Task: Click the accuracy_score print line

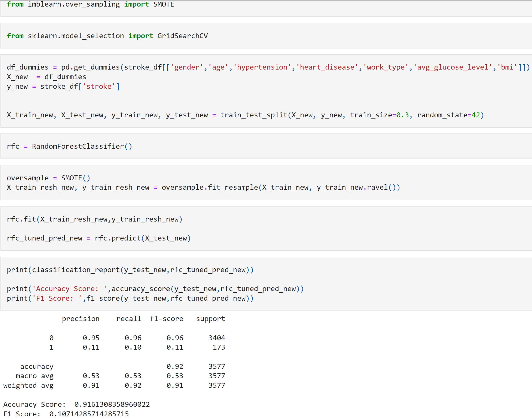Action: click(x=155, y=289)
